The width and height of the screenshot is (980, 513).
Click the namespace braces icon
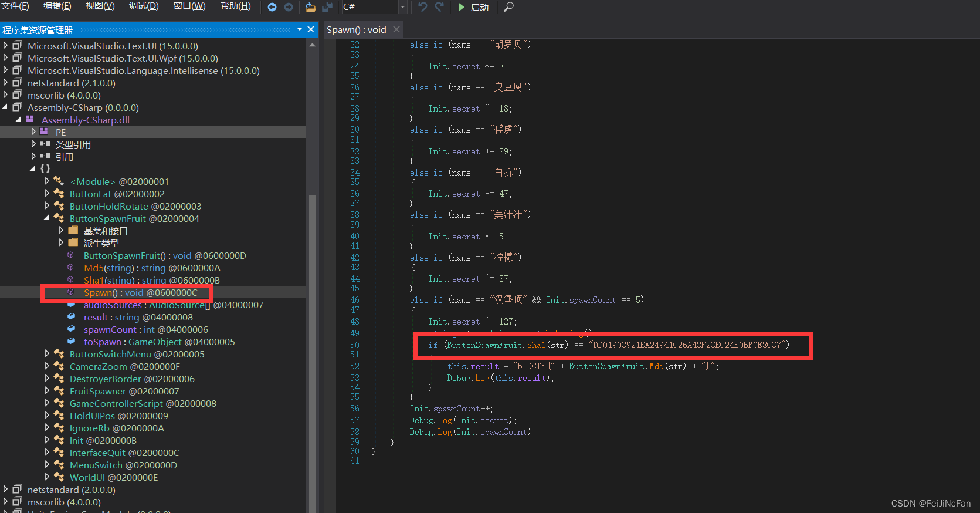pos(45,168)
